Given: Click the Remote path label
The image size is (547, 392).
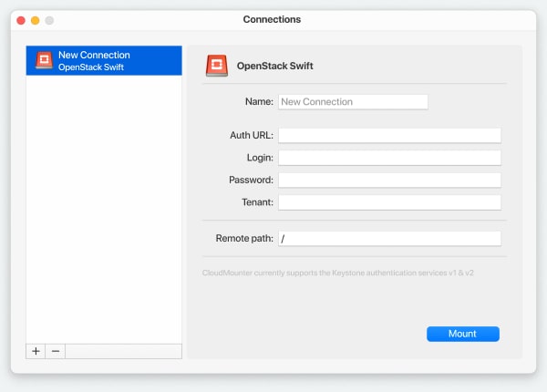Looking at the screenshot, I should click(244, 239).
